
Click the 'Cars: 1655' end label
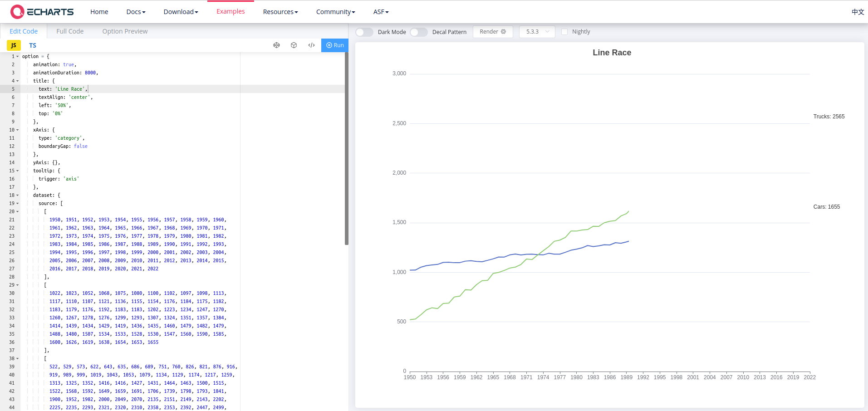[x=826, y=207]
